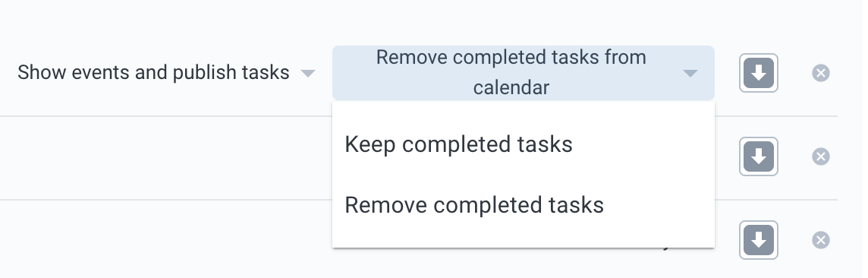Collapse the 'Remove completed tasks from calendar' dropdown
Viewport: 868px width, 278px height.
(523, 73)
